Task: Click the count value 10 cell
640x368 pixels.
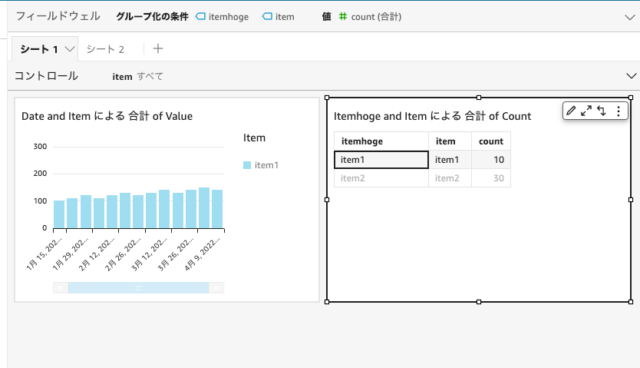Action: pos(491,160)
